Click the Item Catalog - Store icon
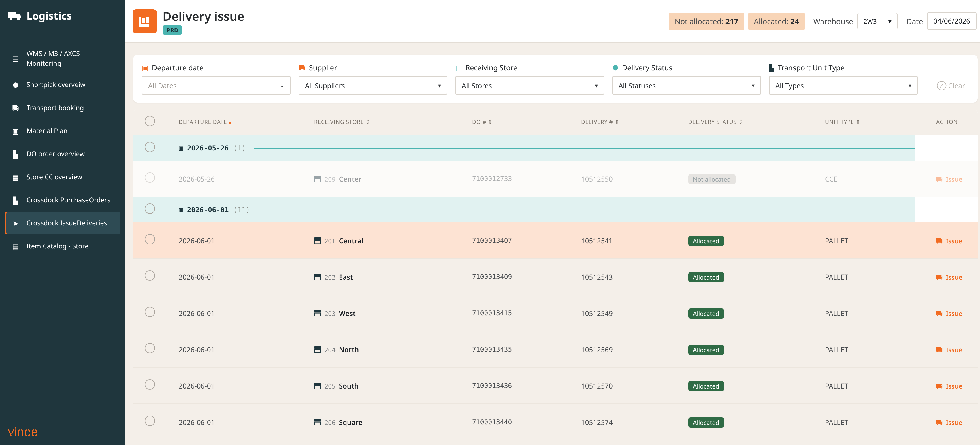 (x=16, y=247)
